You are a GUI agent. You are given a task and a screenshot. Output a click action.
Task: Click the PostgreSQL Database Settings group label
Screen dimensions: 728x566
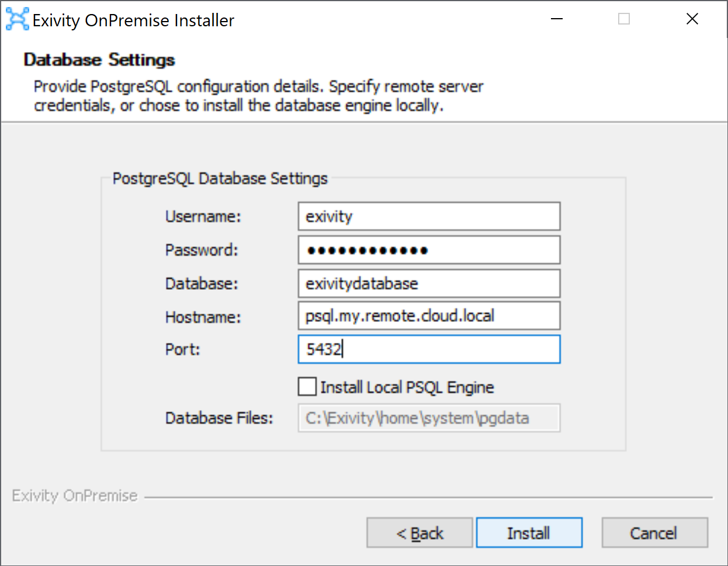[220, 178]
